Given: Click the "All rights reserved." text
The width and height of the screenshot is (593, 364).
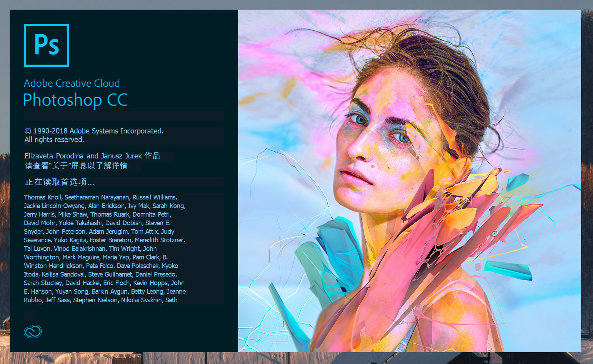Looking at the screenshot, I should 54,140.
